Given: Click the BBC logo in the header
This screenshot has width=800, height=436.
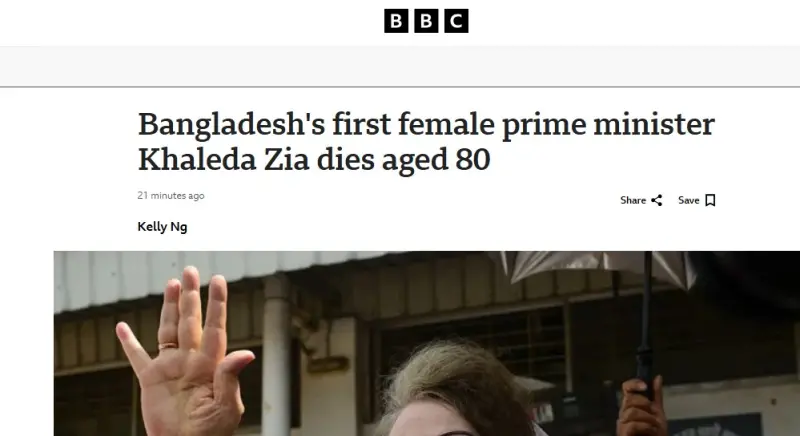Looking at the screenshot, I should point(426,21).
